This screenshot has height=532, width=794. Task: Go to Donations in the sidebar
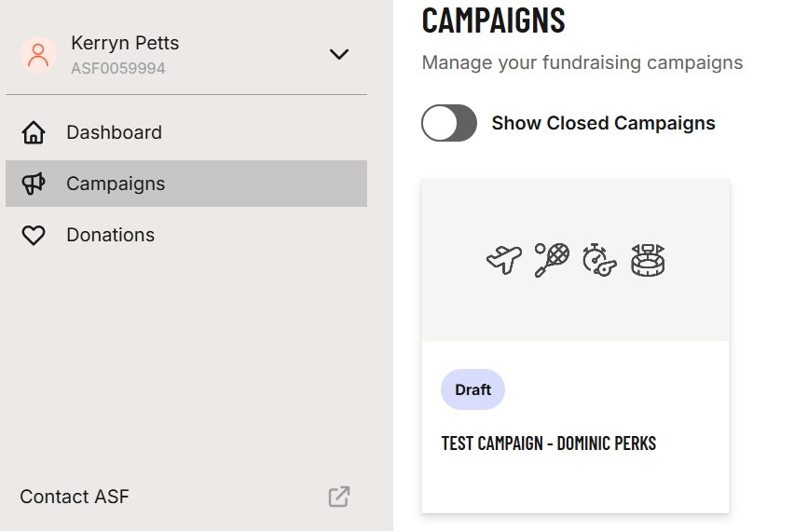tap(110, 235)
